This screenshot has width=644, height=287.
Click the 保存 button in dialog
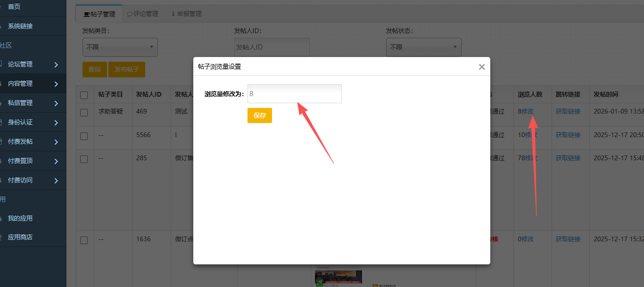259,115
